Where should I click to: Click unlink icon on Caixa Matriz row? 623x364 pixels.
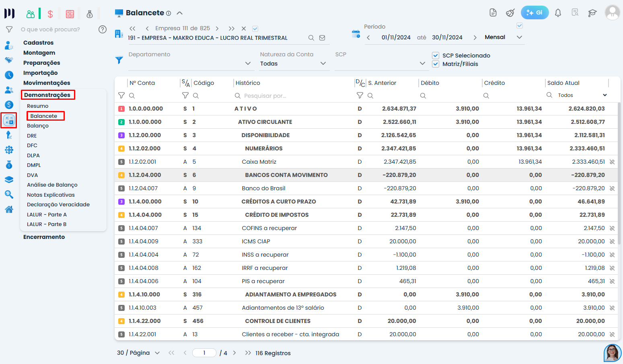click(612, 162)
